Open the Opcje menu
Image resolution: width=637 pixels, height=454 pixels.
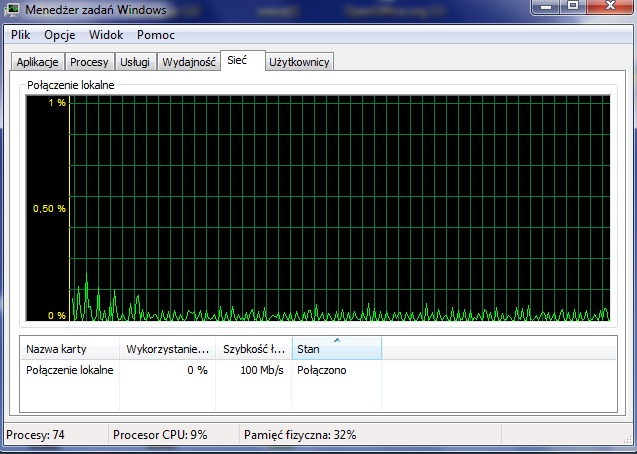click(60, 35)
